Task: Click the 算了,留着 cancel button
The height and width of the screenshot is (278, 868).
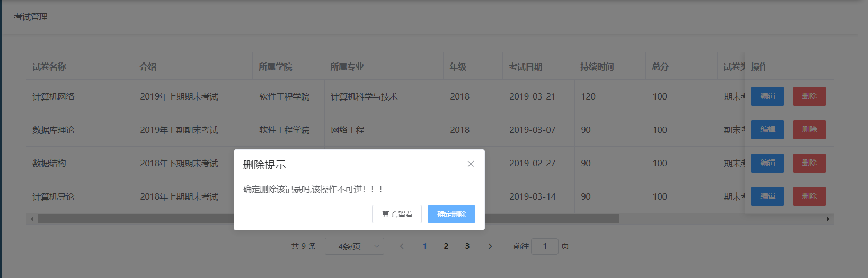Action: pos(397,214)
